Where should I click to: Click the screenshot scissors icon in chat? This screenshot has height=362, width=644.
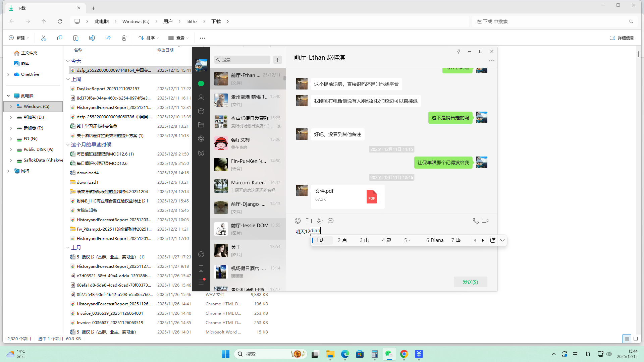[x=319, y=221]
